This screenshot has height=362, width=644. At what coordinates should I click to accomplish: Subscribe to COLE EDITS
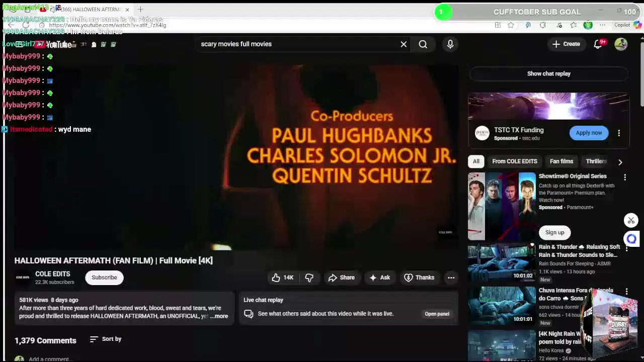click(x=104, y=278)
